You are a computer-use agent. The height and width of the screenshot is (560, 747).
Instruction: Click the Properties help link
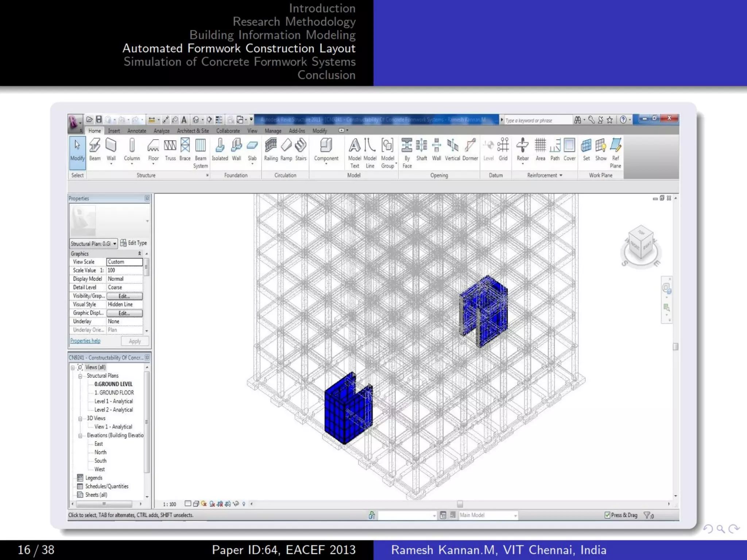85,341
